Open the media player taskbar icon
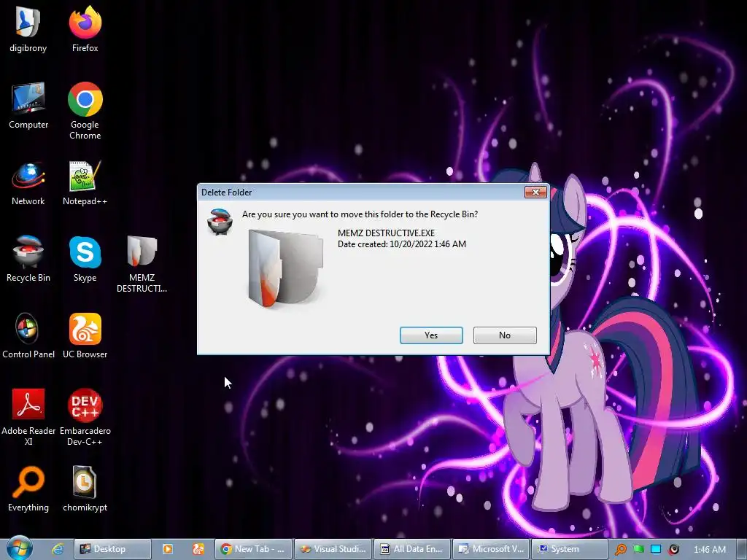The height and width of the screenshot is (560, 747). [168, 549]
